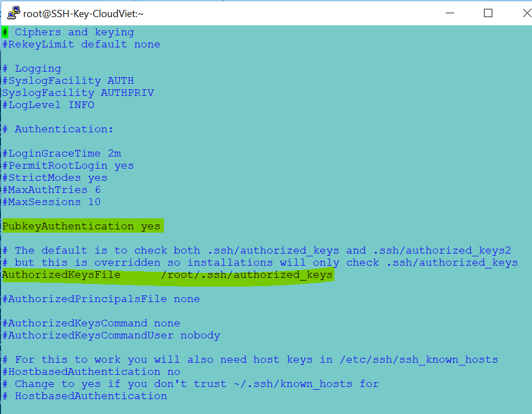Click the '#PermitRootLogin yes' line
Viewport: 532px width, 414px height.
pyautogui.click(x=68, y=166)
